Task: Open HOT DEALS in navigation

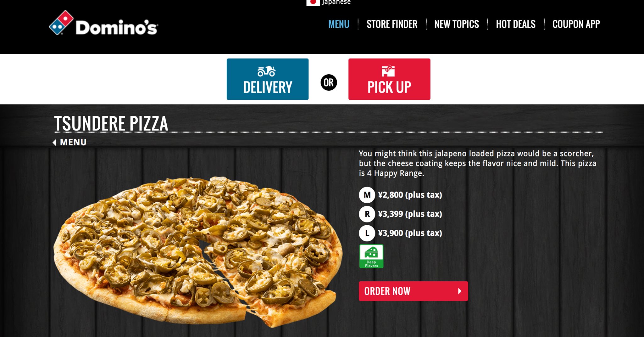Action: [516, 24]
